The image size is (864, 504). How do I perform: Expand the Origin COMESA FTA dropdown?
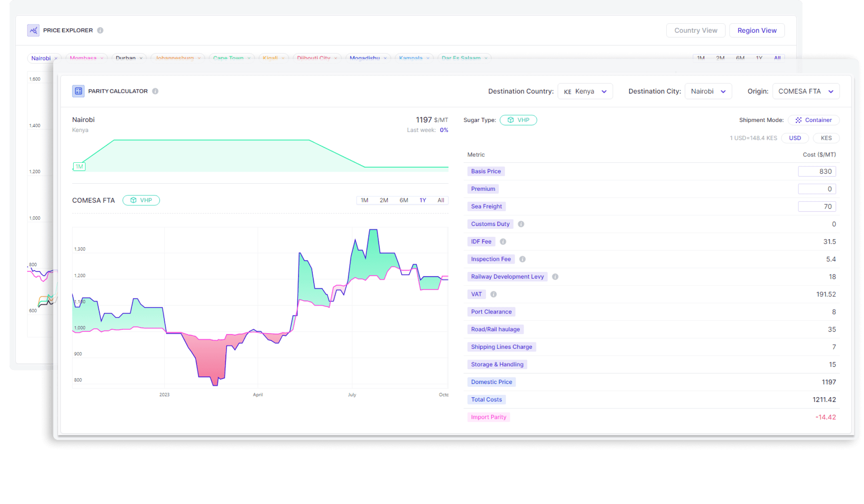806,91
